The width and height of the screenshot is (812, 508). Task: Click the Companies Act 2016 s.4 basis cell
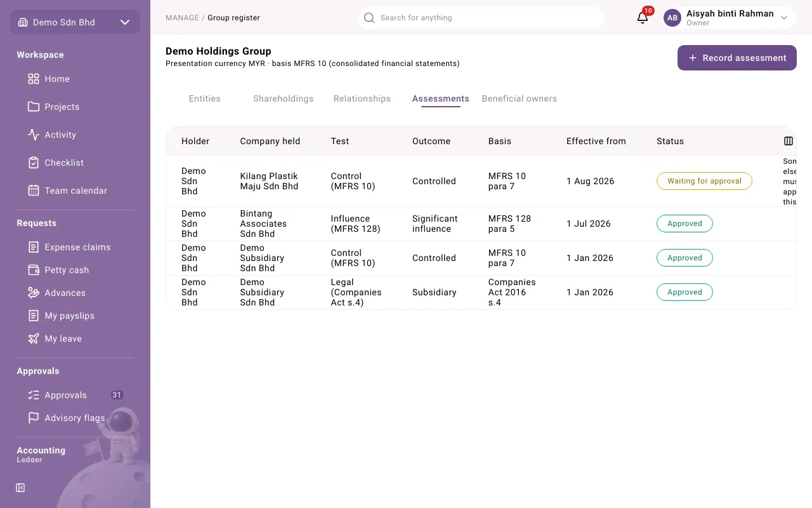(x=512, y=292)
